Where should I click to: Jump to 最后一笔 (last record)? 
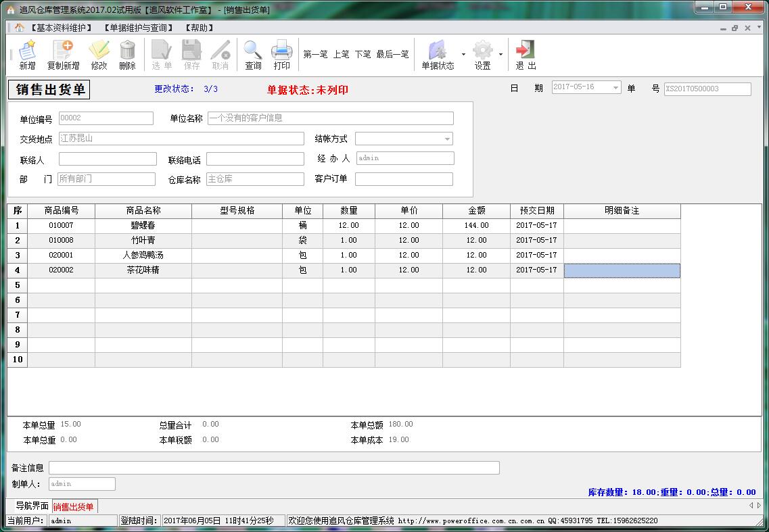click(x=392, y=54)
